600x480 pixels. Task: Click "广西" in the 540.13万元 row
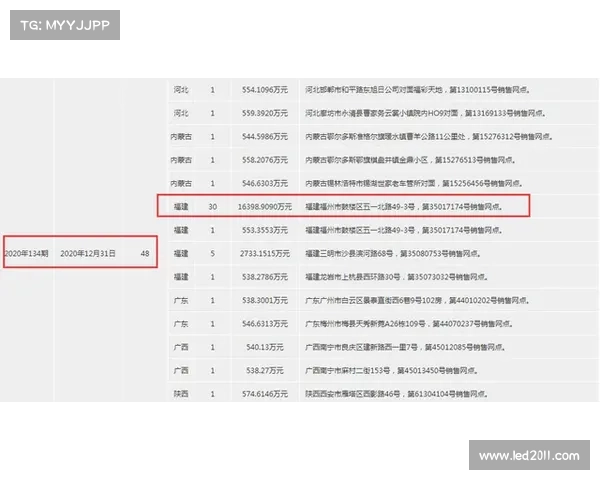181,347
